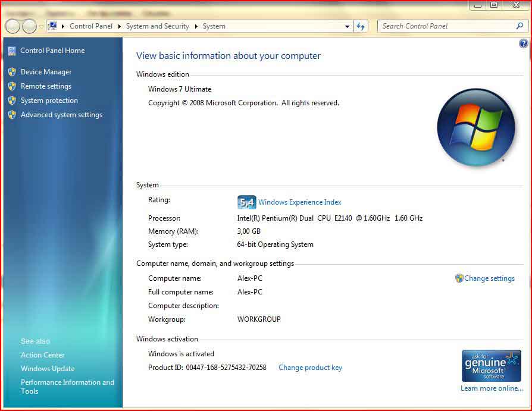Image resolution: width=532 pixels, height=411 pixels.
Task: Open Windows Update under See also
Action: point(48,369)
